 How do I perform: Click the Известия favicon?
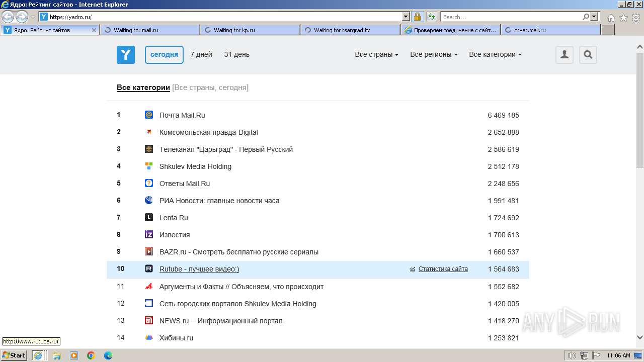[x=149, y=234]
